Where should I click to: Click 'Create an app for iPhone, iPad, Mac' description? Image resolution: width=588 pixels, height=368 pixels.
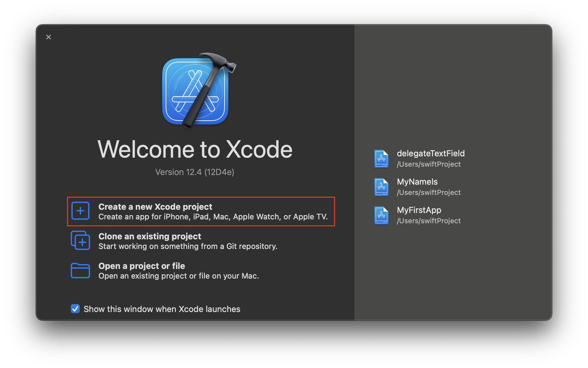point(213,217)
